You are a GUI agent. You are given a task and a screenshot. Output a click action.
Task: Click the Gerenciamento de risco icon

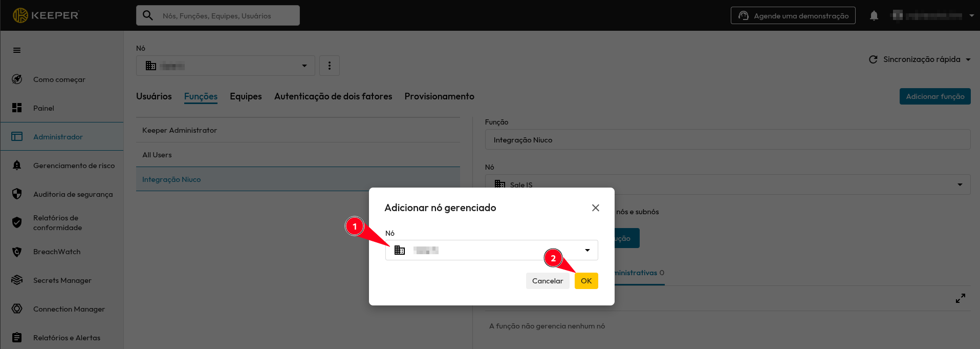(17, 166)
